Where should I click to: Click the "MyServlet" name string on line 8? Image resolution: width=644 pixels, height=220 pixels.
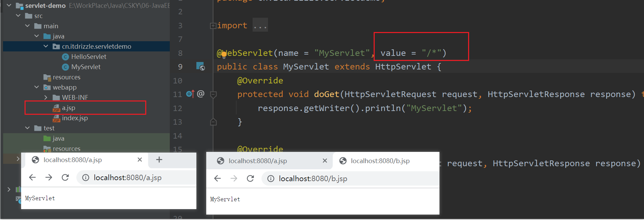pyautogui.click(x=342, y=53)
